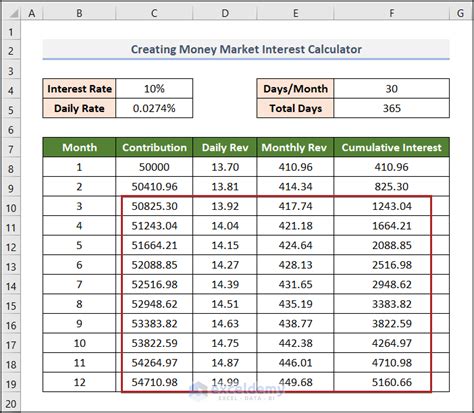Select the contribution cell 52948.62
Image resolution: width=474 pixels, height=413 pixels.
click(154, 304)
